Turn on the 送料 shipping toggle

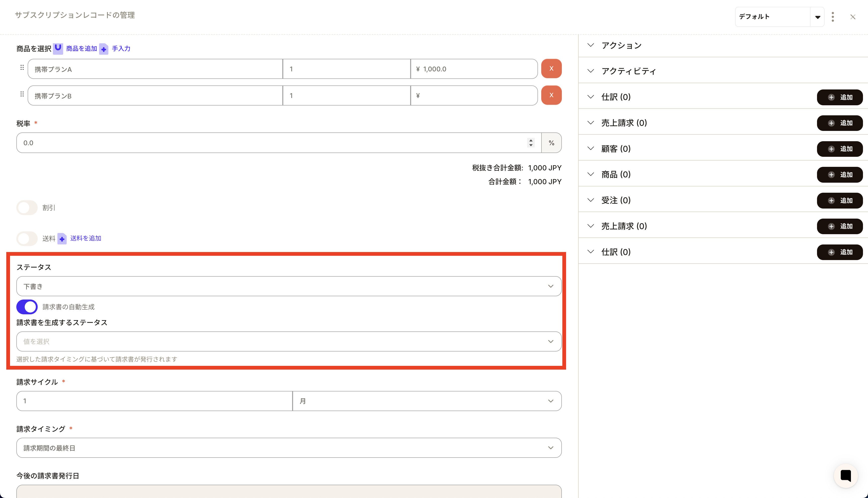pyautogui.click(x=27, y=238)
